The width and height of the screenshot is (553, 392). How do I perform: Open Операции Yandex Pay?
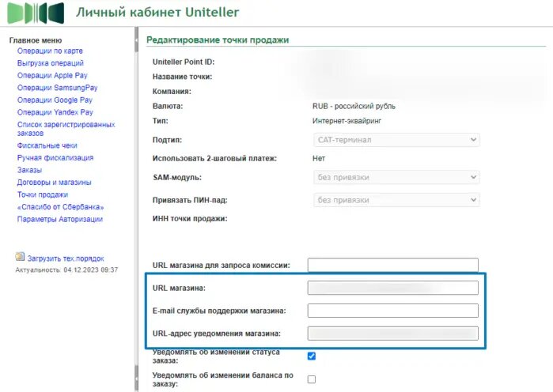[x=55, y=112]
